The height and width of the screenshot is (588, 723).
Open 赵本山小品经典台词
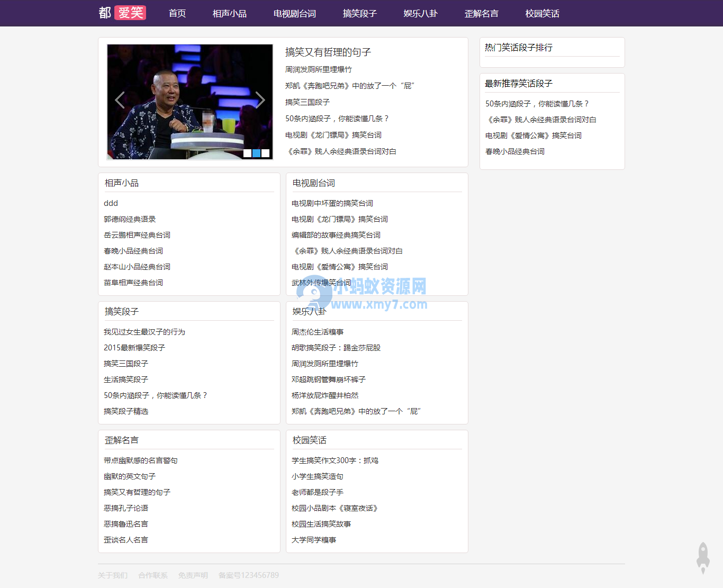click(137, 267)
